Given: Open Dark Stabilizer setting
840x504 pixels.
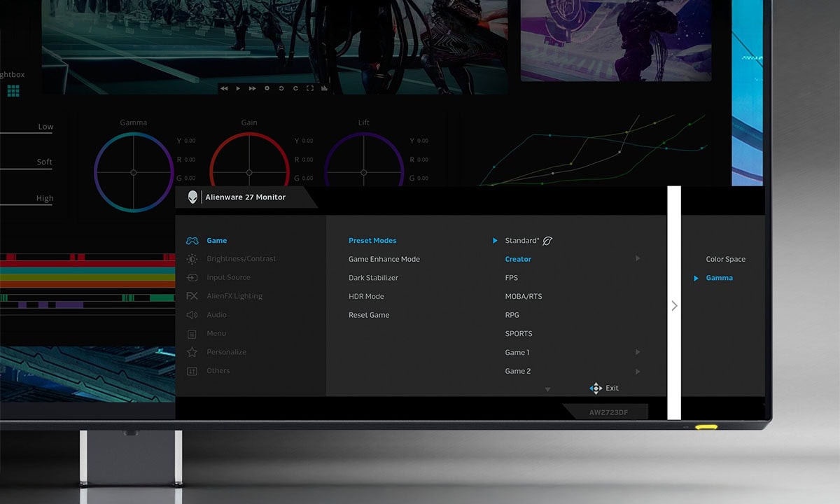Looking at the screenshot, I should tap(373, 278).
